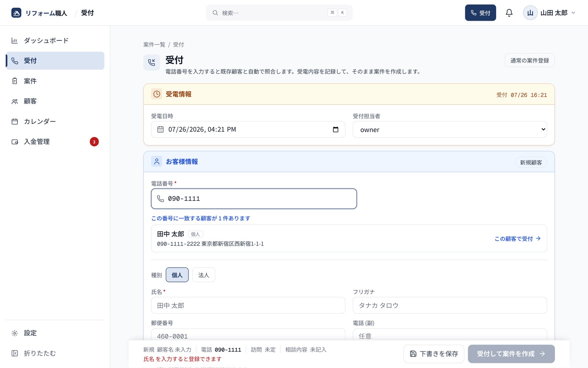Click the 電話番号 input with 090-1111
Screen dimensions: 588x368
254,199
